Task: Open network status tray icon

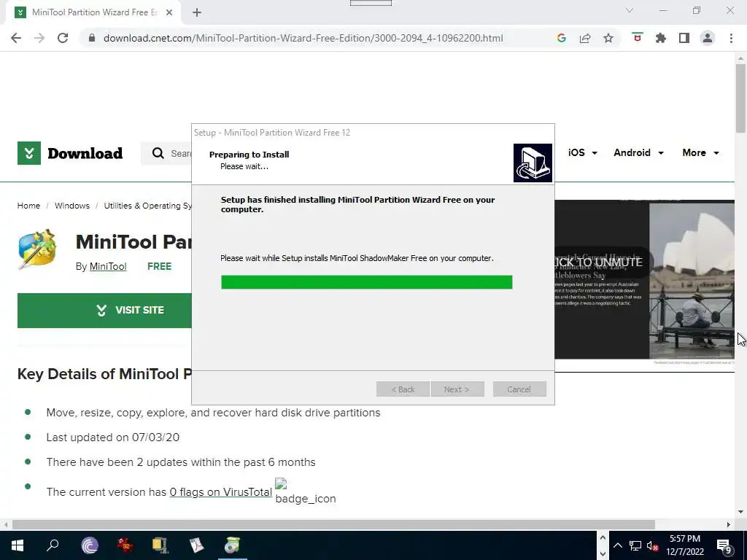Action: click(635, 545)
